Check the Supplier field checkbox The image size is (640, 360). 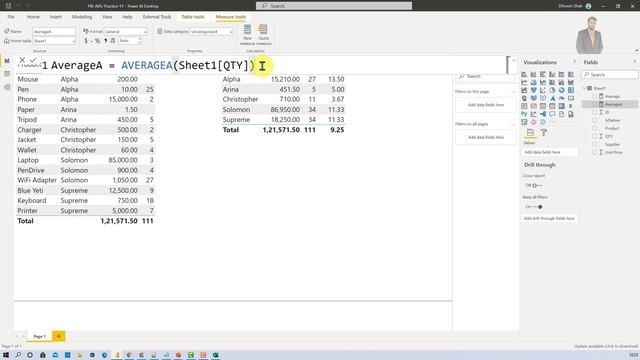[595, 144]
